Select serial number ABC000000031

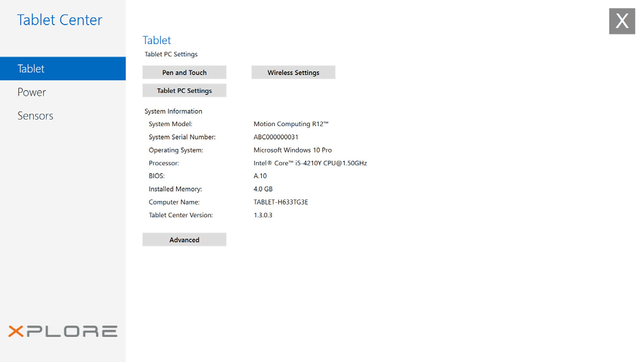coord(276,137)
